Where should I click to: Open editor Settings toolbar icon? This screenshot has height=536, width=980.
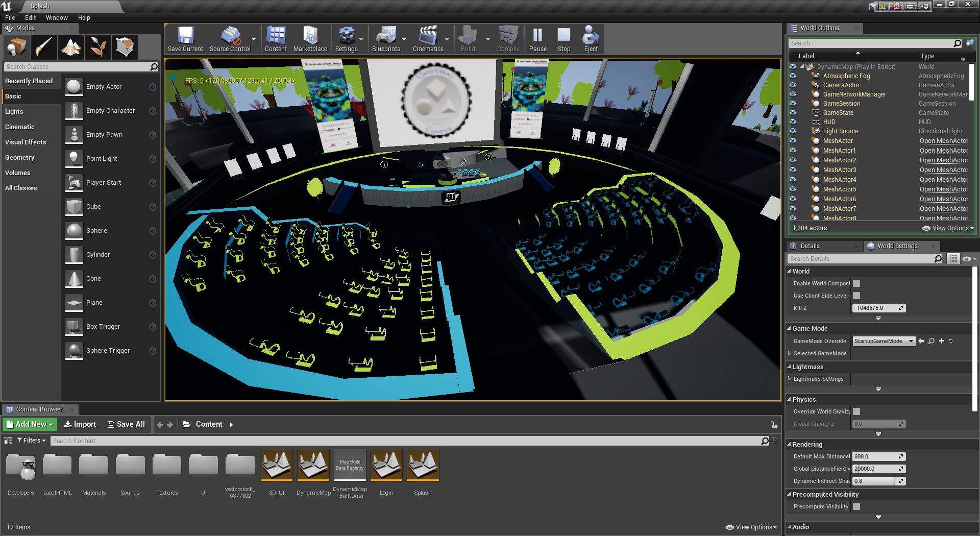(346, 39)
